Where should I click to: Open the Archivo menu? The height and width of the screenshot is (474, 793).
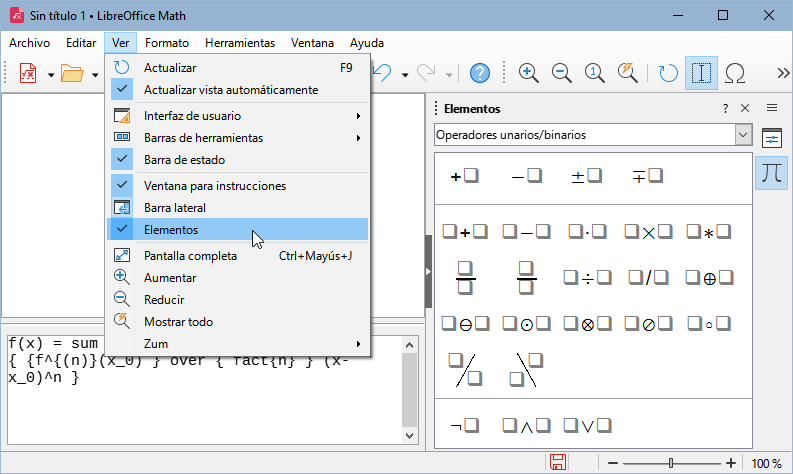[x=29, y=43]
